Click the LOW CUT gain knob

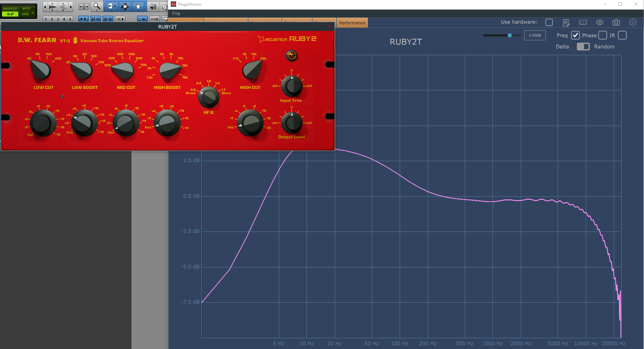click(43, 123)
